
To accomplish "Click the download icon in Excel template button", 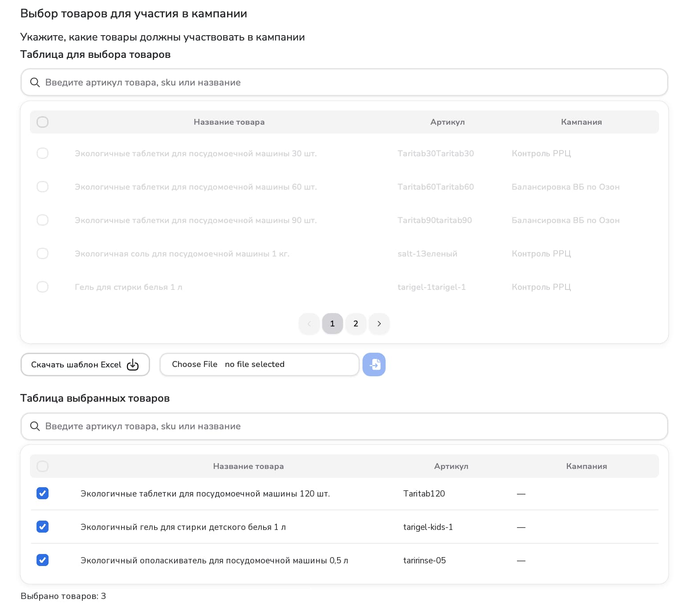I will tap(133, 365).
